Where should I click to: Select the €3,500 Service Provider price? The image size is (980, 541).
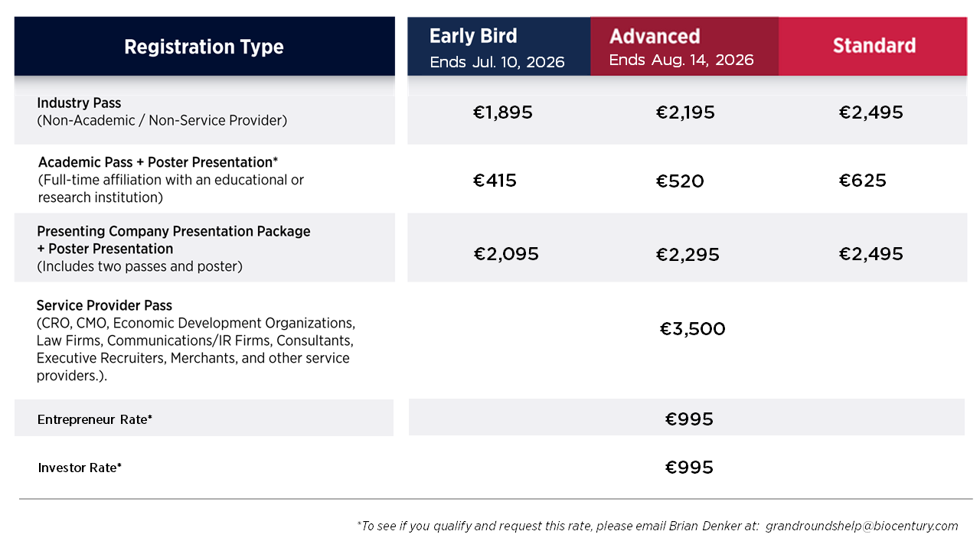[692, 329]
